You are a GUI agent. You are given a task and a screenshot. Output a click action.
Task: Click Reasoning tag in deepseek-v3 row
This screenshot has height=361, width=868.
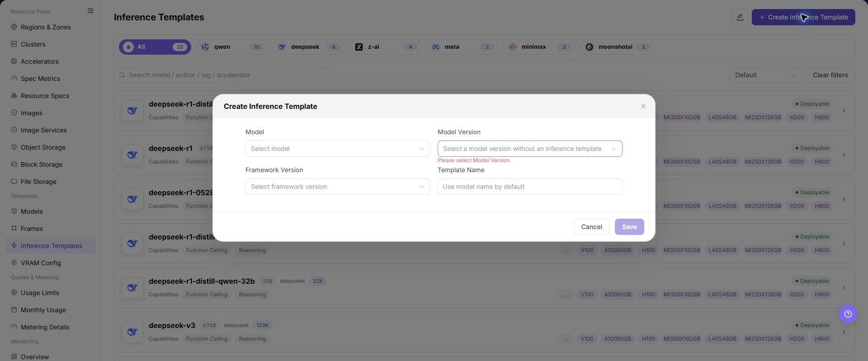point(252,339)
